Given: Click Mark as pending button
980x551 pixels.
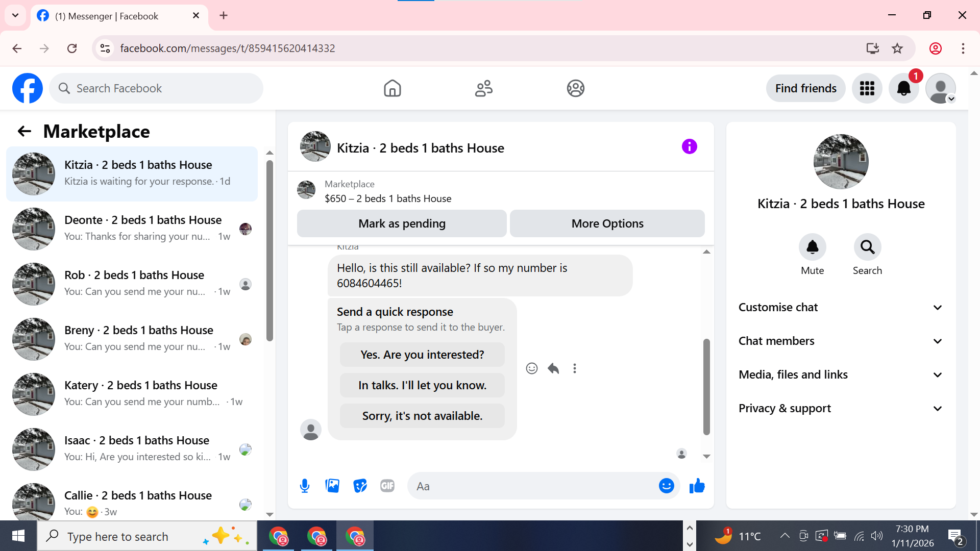Looking at the screenshot, I should (x=402, y=223).
